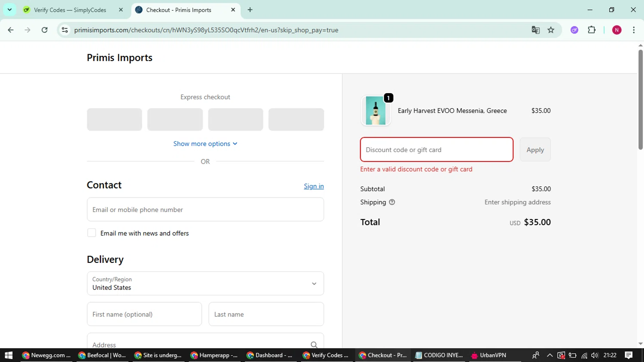
Task: Click the Shipping help question-mark icon
Action: click(392, 202)
